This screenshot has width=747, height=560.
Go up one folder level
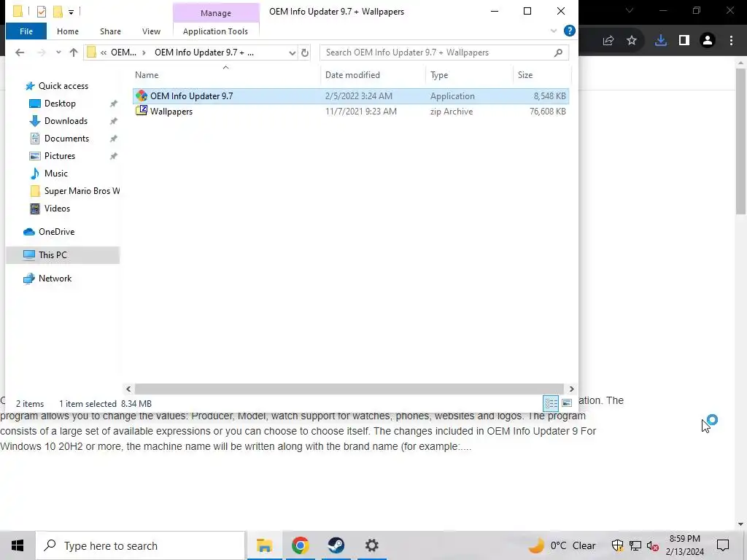coord(74,52)
